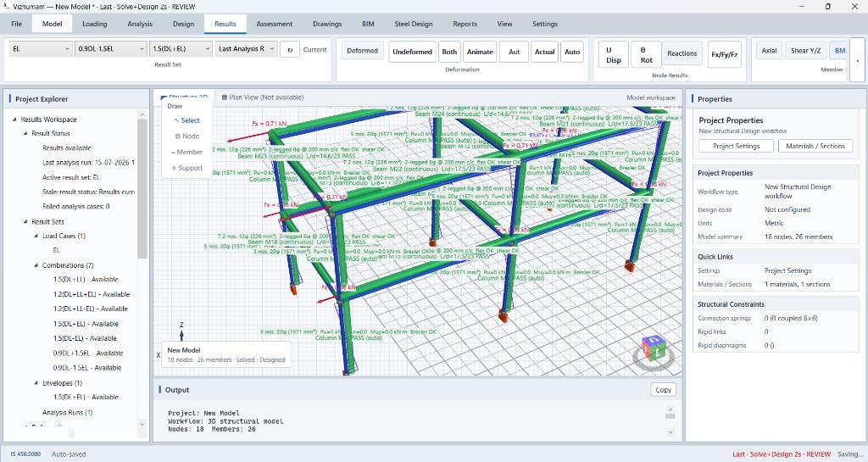Choose the Member draw tool
This screenshot has height=462, width=868.
pyautogui.click(x=187, y=152)
